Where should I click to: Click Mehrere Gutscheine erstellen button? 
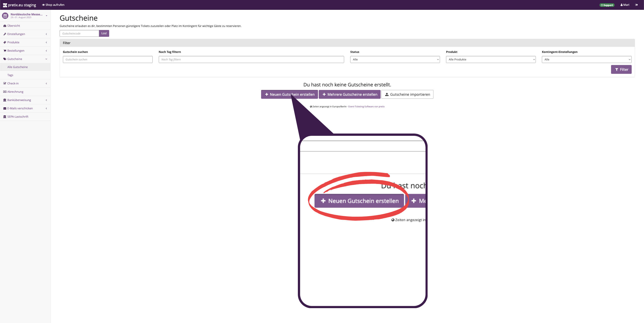349,94
